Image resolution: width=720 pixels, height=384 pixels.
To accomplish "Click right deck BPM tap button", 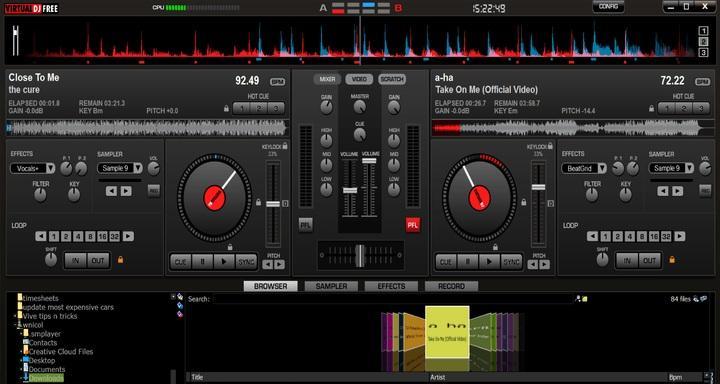I will tap(703, 82).
